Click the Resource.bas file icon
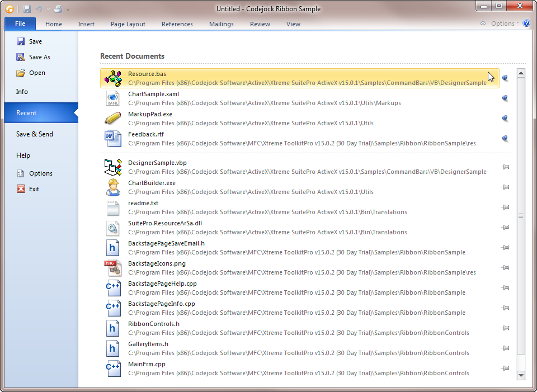The height and width of the screenshot is (392, 537). click(x=113, y=78)
